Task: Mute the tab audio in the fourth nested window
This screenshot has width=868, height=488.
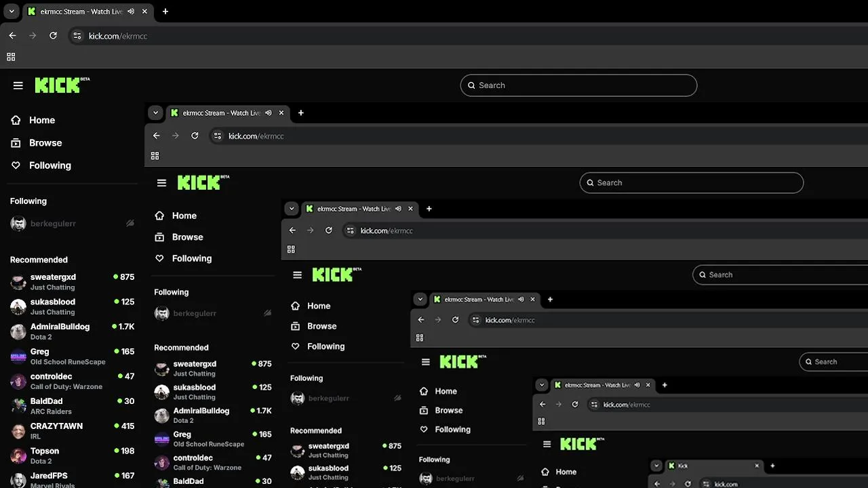Action: (x=521, y=299)
